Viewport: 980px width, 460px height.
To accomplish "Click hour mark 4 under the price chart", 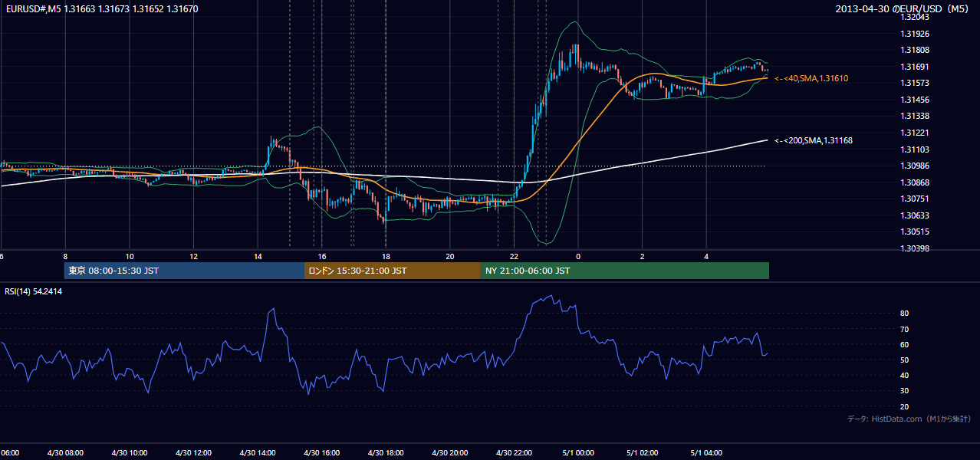I will [x=706, y=256].
